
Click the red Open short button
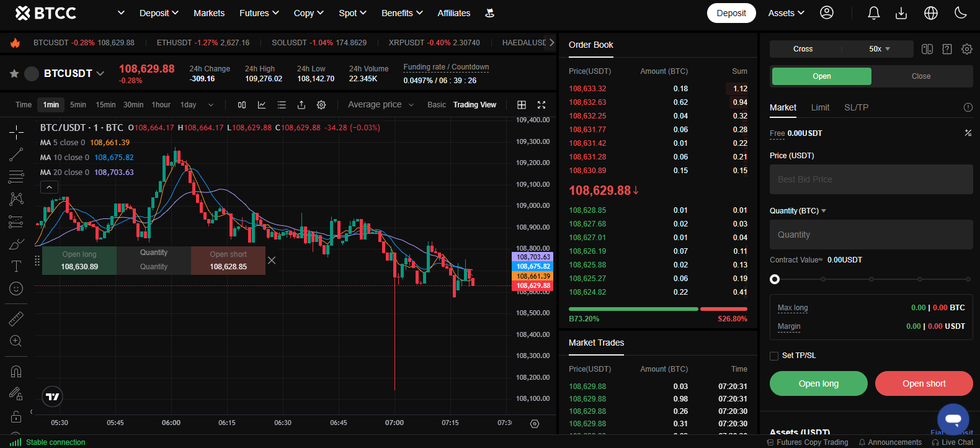924,383
